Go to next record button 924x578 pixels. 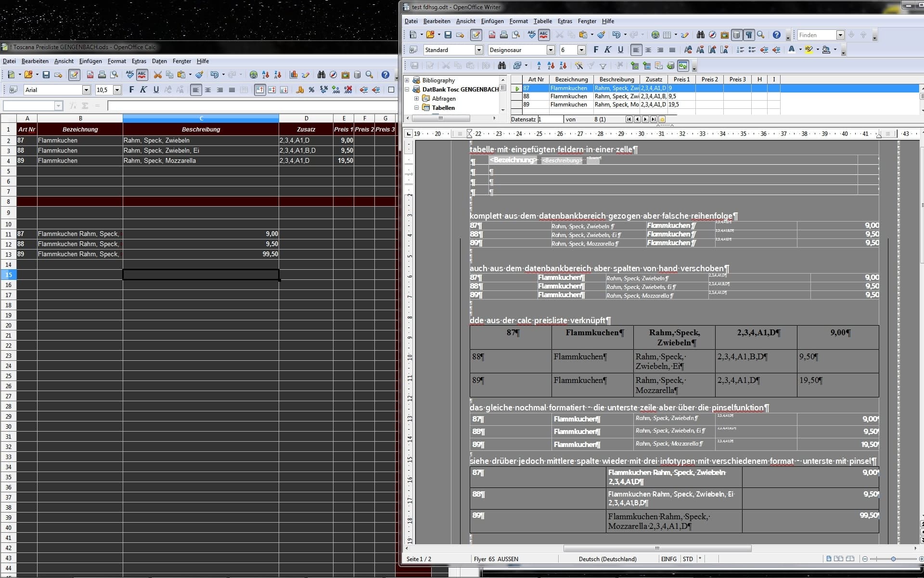[x=645, y=119]
